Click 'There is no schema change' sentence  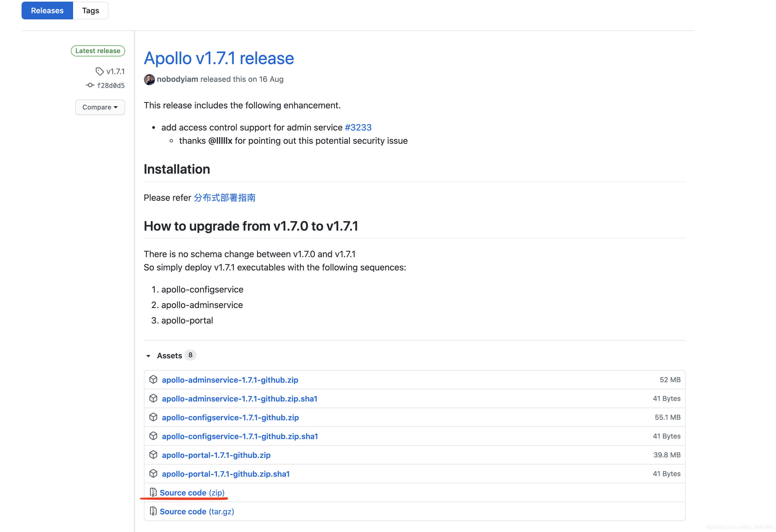(249, 254)
